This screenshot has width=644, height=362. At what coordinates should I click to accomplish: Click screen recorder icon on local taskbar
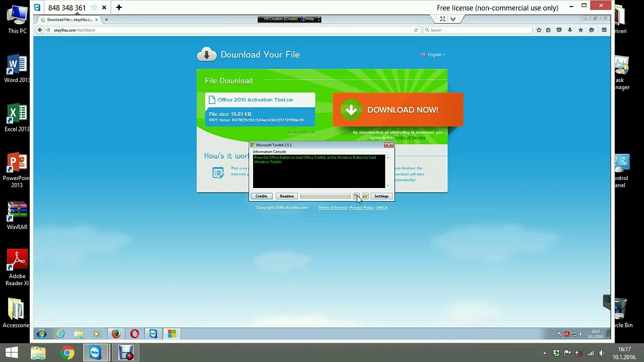(125, 353)
